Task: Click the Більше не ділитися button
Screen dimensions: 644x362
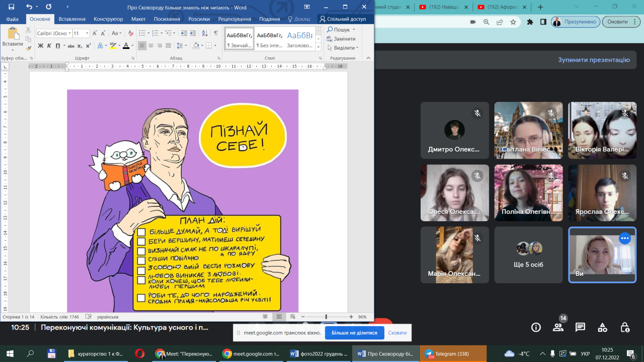Action: click(x=354, y=333)
